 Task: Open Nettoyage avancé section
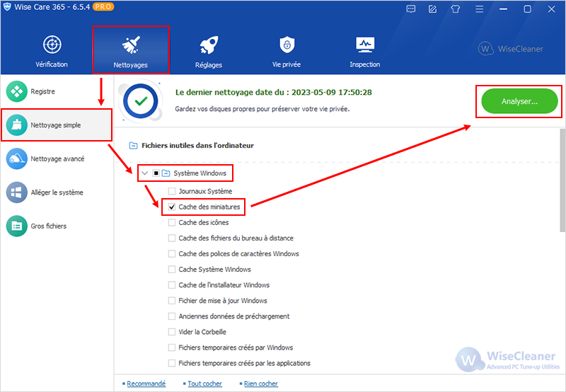coord(57,158)
